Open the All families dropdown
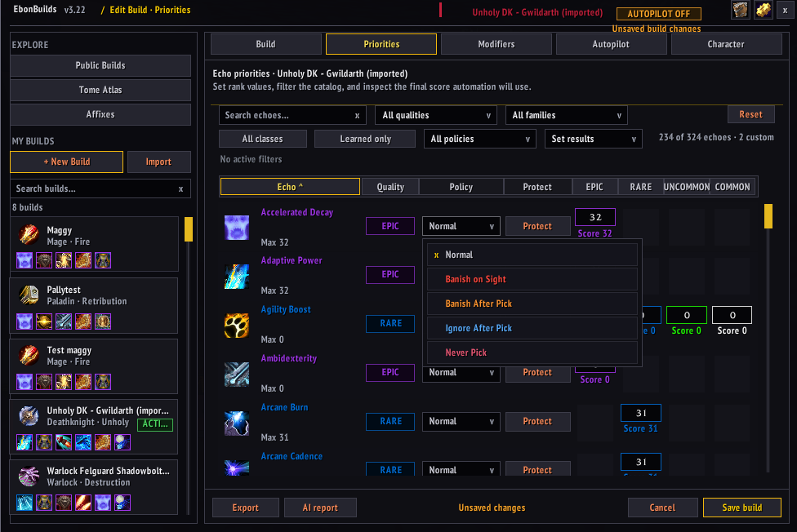The width and height of the screenshot is (797, 532). click(566, 115)
